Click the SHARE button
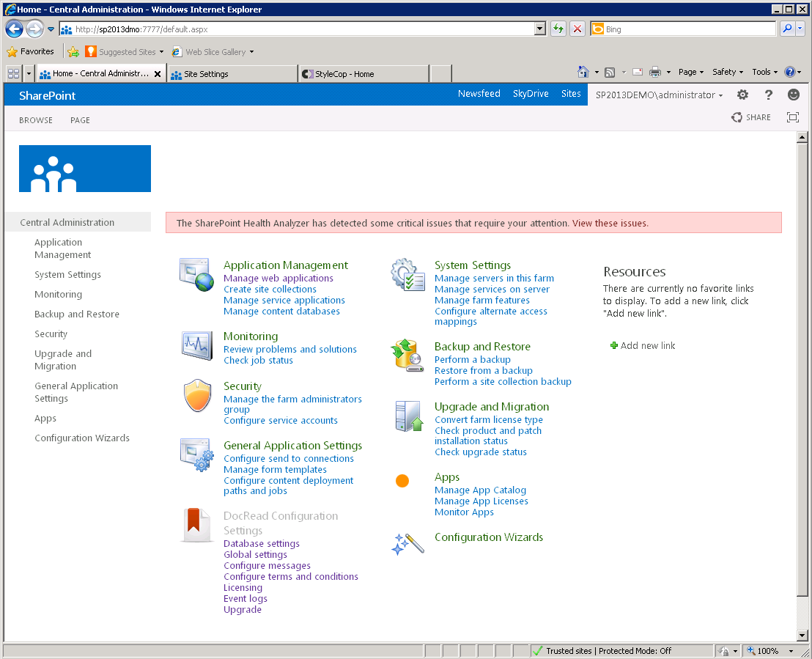812x659 pixels. (751, 117)
